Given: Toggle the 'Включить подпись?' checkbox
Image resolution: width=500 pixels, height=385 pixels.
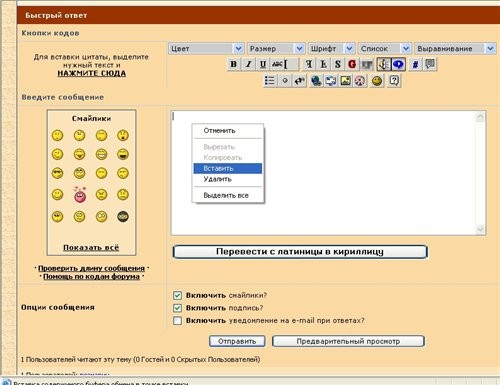Looking at the screenshot, I should (177, 308).
